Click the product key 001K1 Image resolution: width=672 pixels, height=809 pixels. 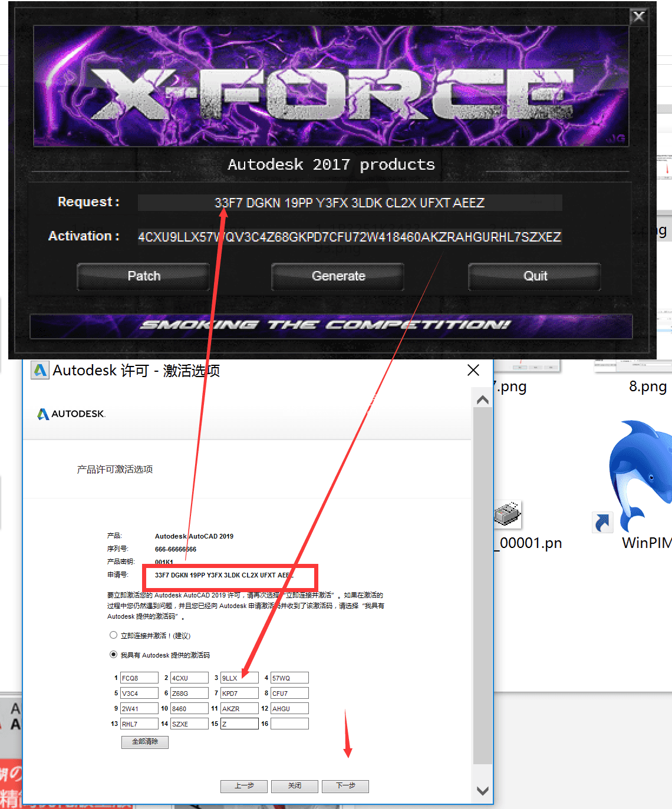tap(164, 562)
